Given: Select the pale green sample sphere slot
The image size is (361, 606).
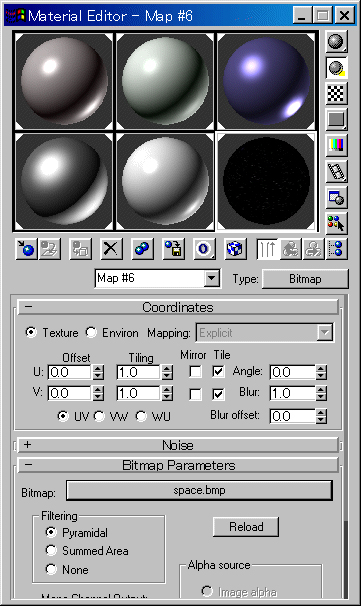Looking at the screenshot, I should click(165, 81).
